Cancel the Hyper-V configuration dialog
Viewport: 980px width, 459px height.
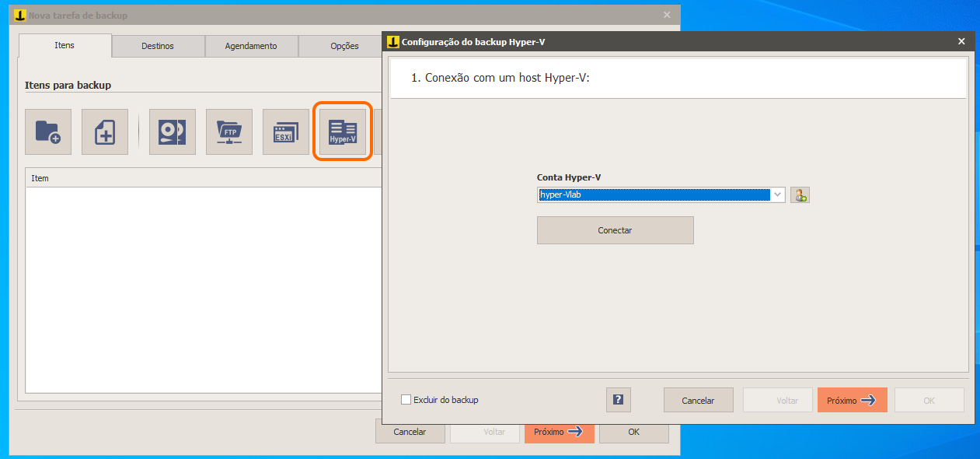click(x=699, y=400)
